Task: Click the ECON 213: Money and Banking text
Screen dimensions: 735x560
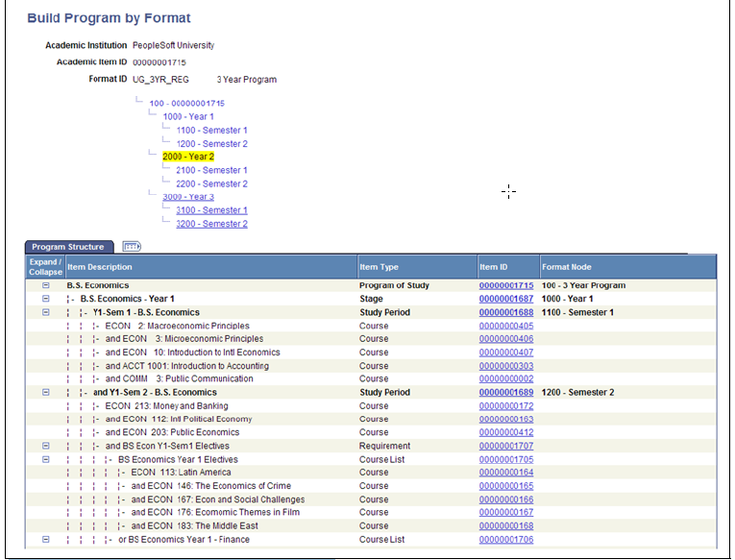Action: (166, 405)
